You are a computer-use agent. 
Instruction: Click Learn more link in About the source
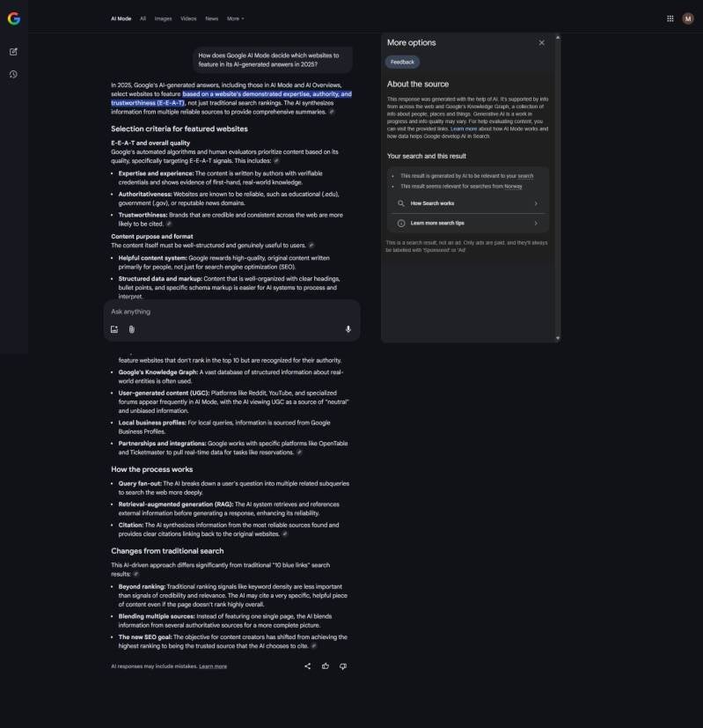pos(464,129)
